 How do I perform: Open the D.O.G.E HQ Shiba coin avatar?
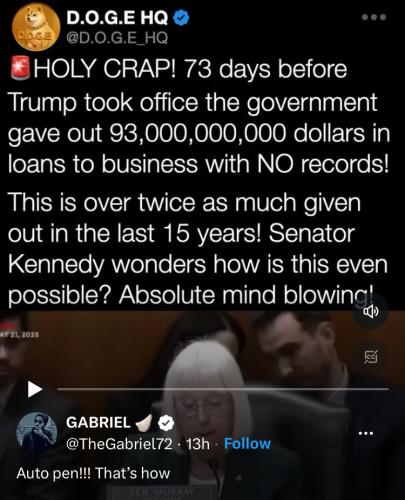coord(36,28)
